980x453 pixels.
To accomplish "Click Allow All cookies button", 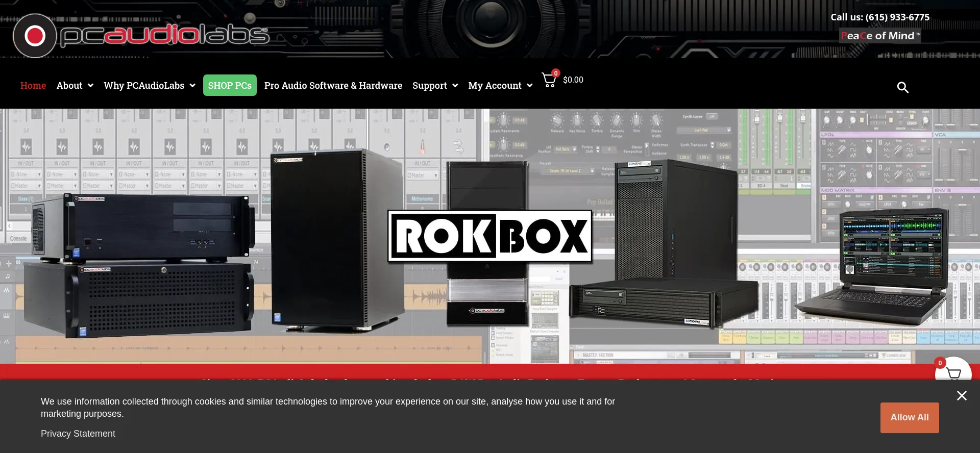I will [x=910, y=417].
